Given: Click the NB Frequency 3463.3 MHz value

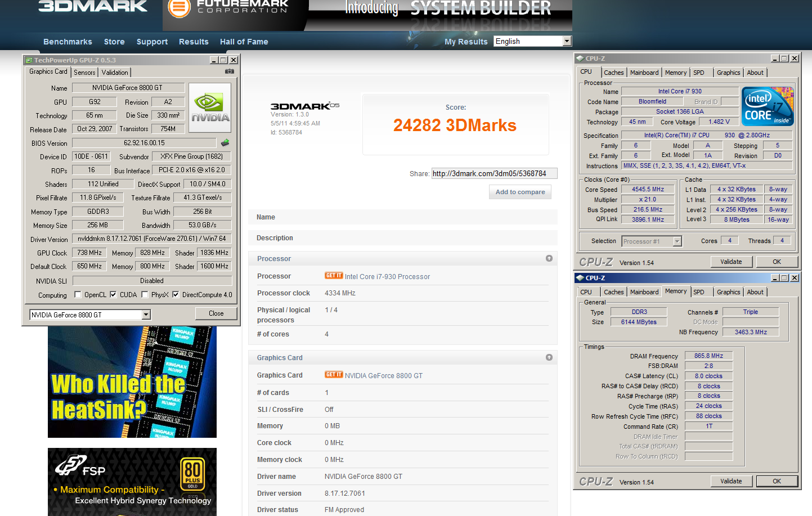Looking at the screenshot, I should pyautogui.click(x=751, y=332).
